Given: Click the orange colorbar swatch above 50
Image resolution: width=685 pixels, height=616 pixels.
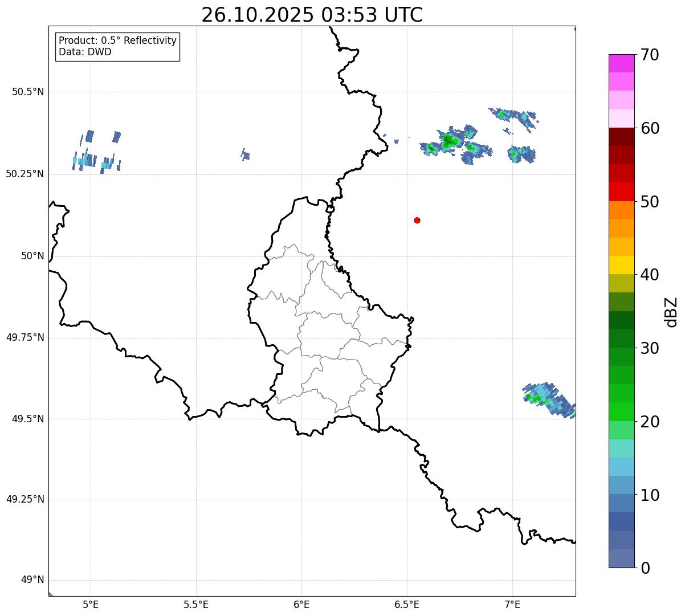Looking at the screenshot, I should pyautogui.click(x=621, y=210).
